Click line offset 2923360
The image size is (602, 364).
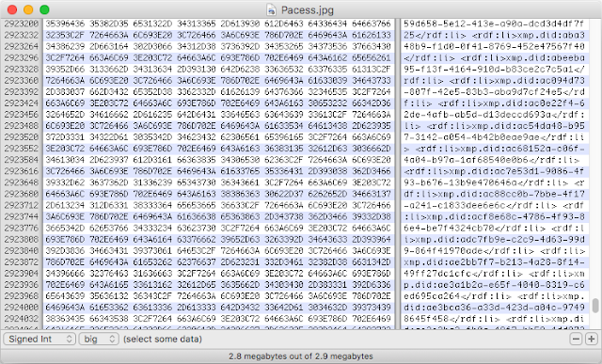[22, 81]
